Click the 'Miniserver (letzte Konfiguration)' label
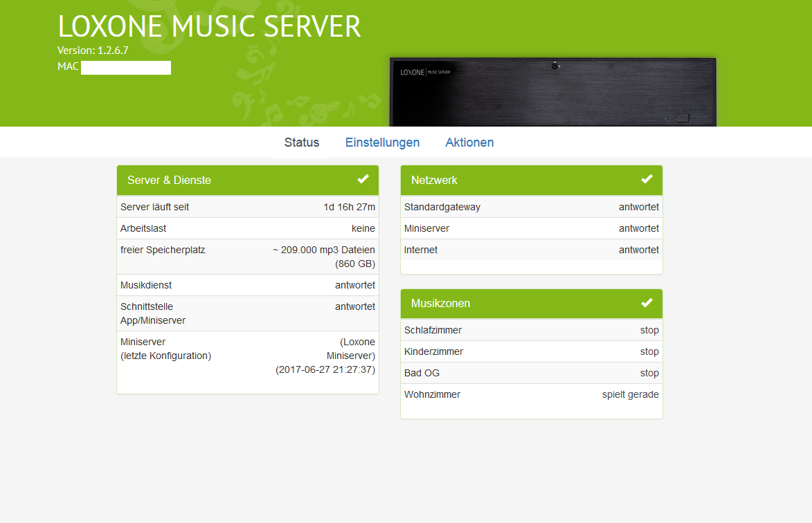The width and height of the screenshot is (812, 523). pyautogui.click(x=165, y=349)
